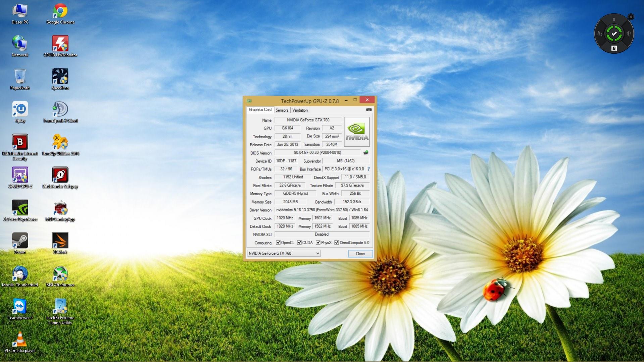
Task: Click the Die Size value 294 mm²
Action: coord(332,136)
